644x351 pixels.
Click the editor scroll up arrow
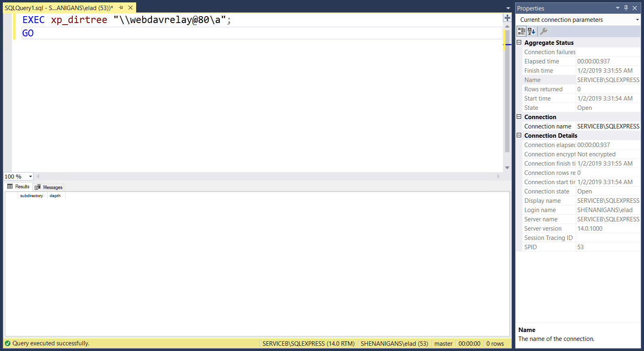507,26
